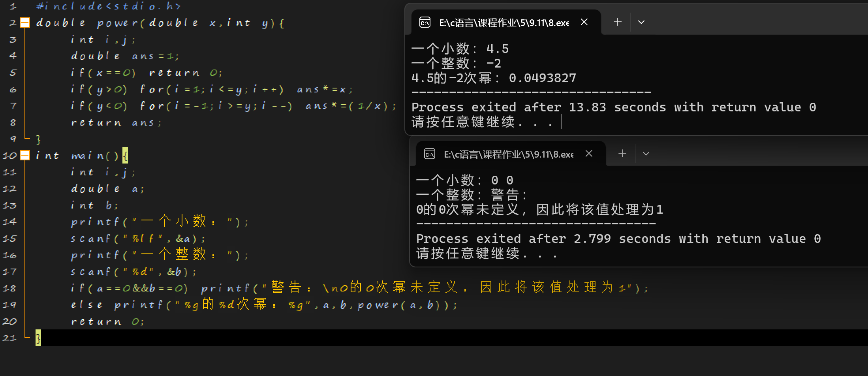Click the 'int b;' declaration

pos(94,205)
